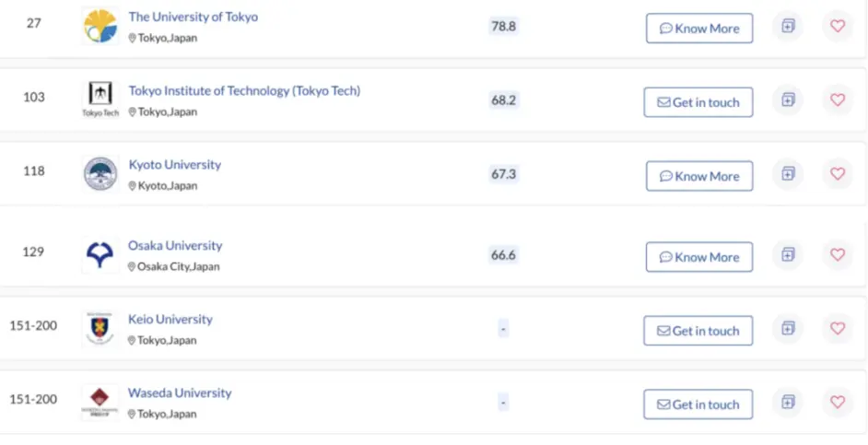Click Get in touch for Waseda University
The height and width of the screenshot is (445, 868).
(x=698, y=404)
